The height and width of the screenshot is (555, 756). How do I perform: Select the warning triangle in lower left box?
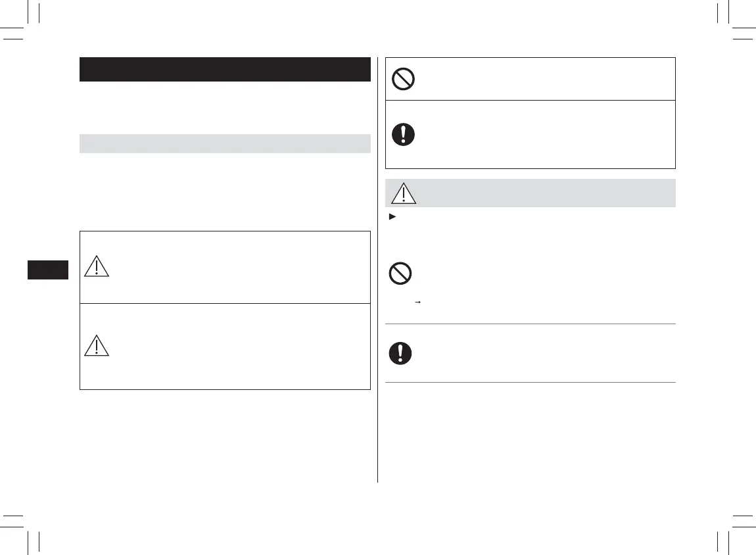97,345
